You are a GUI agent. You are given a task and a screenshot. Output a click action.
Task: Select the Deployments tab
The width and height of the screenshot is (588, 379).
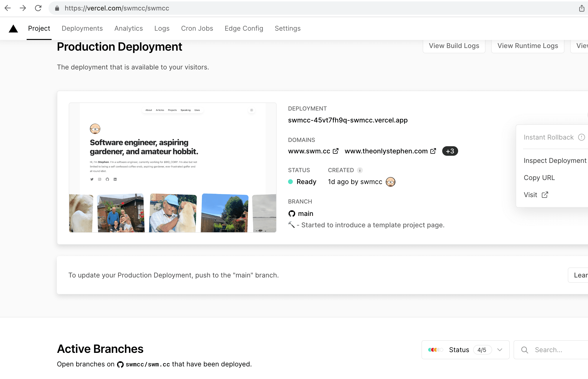(x=82, y=28)
